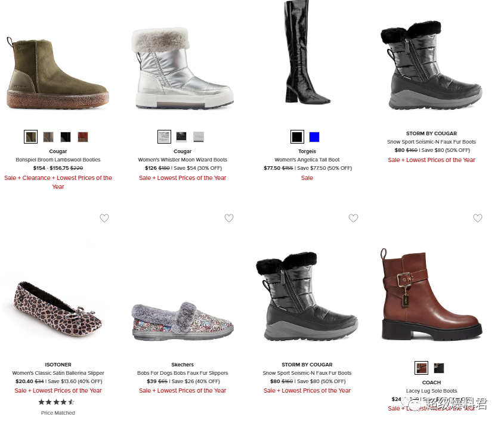Viewport: 504px width, 426px height.
Task: Open Bobs For Dogs Faux Fur Slippers
Action: click(183, 373)
